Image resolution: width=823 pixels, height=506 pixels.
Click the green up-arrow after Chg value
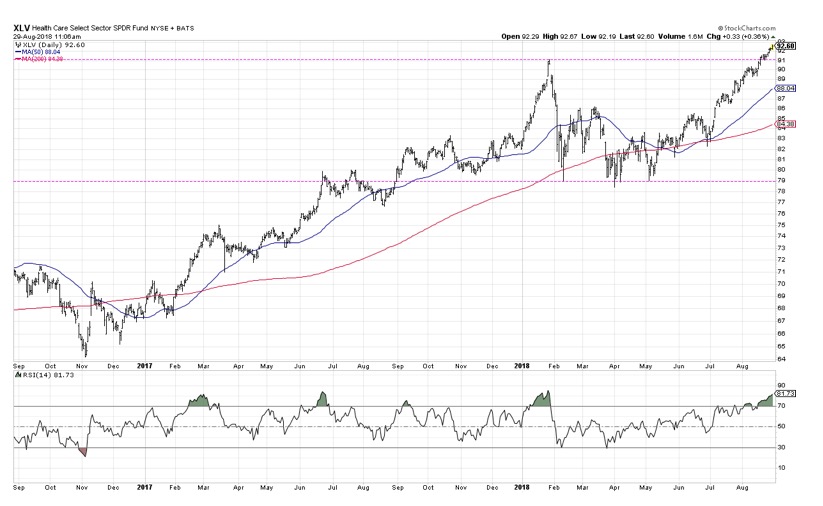click(773, 37)
